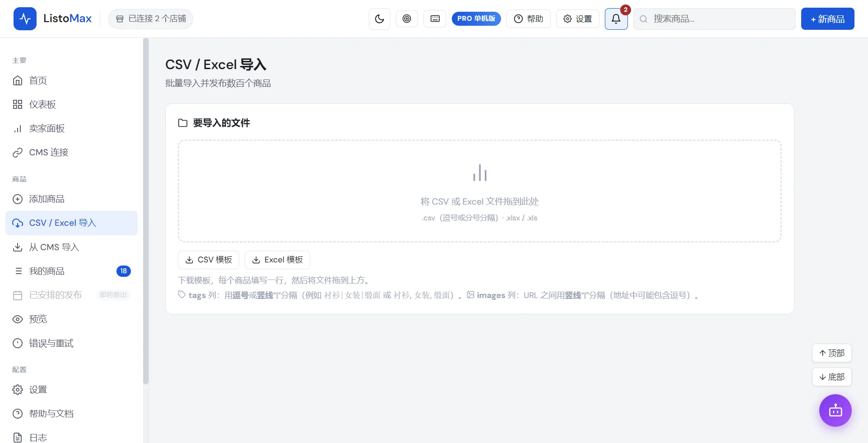This screenshot has width=868, height=443.
Task: Open 帮助 in the top bar
Action: coord(528,19)
